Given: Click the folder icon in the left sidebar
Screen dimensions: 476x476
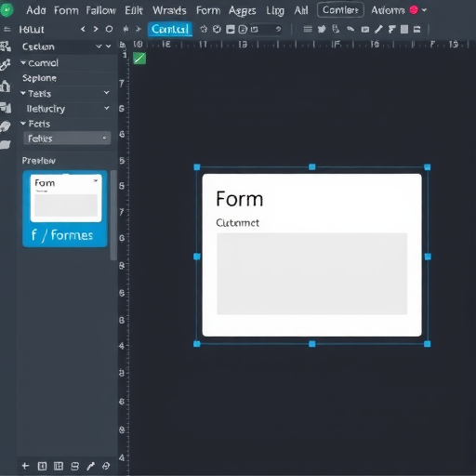Looking at the screenshot, I should click(x=6, y=145).
